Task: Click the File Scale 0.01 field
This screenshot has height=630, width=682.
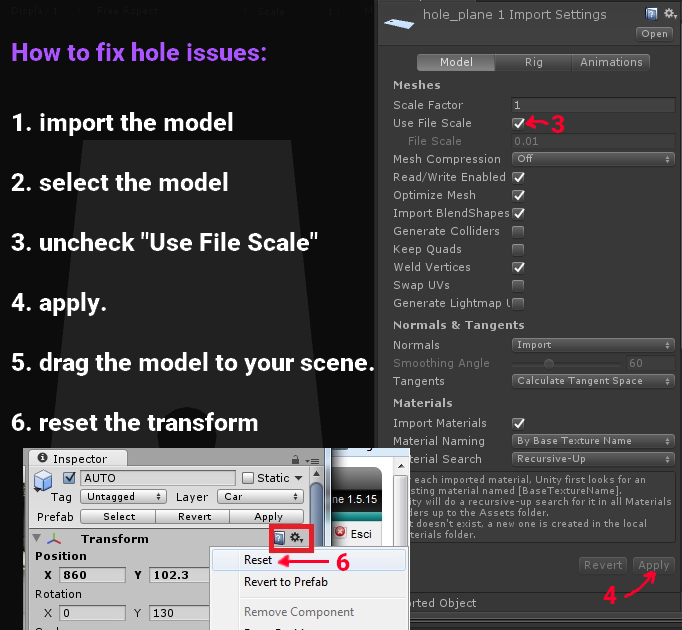Action: click(x=593, y=141)
